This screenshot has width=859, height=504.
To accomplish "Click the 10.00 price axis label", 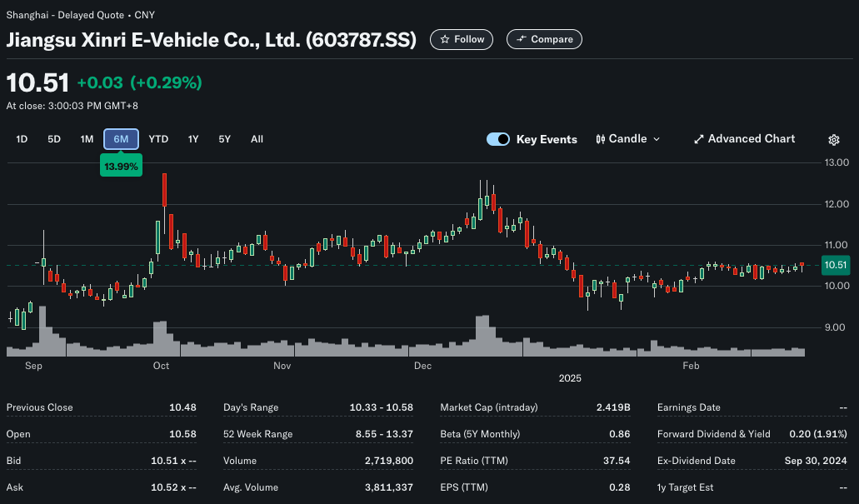I will [x=837, y=286].
